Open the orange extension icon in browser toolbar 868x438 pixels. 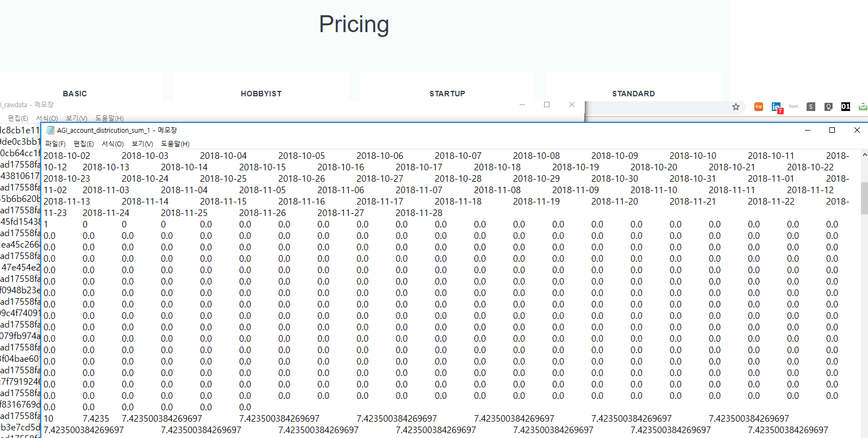click(759, 107)
